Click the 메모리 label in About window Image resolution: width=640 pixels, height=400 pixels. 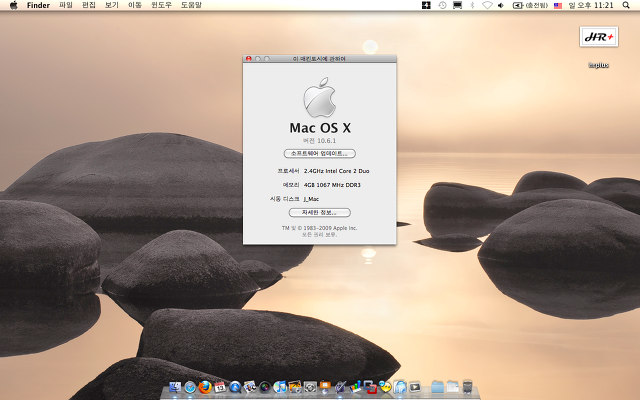click(291, 185)
